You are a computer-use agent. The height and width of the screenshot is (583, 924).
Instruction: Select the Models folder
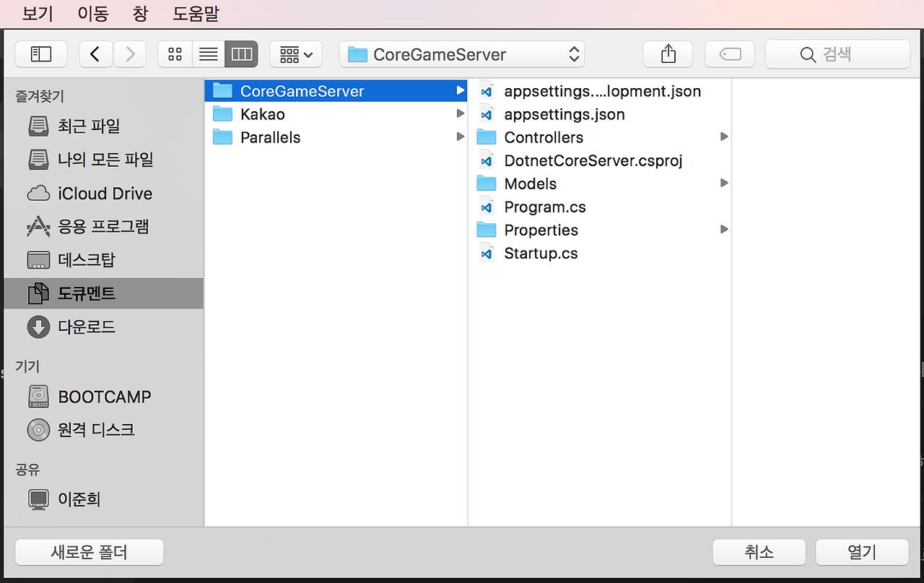[x=601, y=183]
